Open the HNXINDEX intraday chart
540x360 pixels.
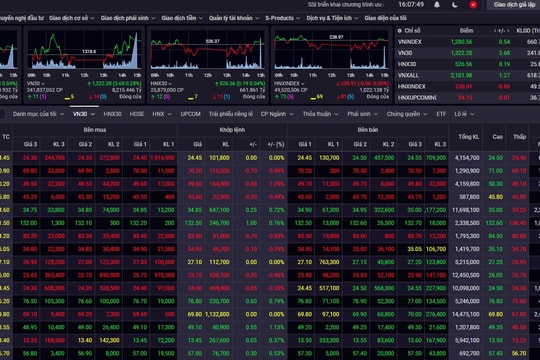[x=331, y=50]
